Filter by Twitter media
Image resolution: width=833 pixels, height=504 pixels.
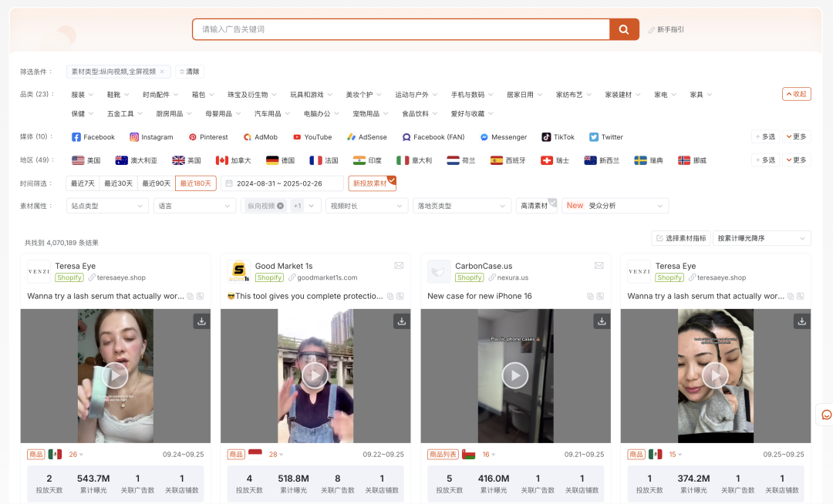coord(605,137)
